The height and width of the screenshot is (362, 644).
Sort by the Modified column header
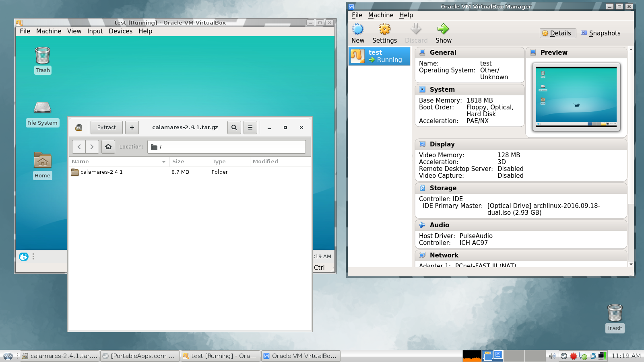pos(280,162)
